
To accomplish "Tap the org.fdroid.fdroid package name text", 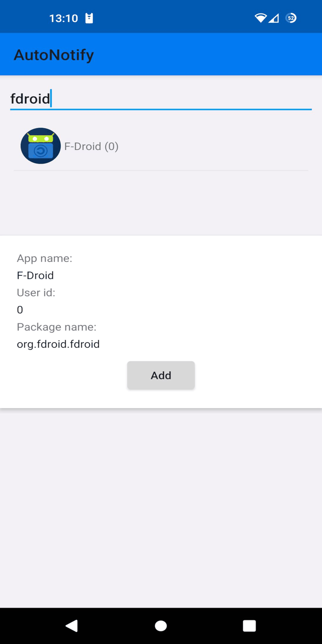I will click(x=58, y=344).
